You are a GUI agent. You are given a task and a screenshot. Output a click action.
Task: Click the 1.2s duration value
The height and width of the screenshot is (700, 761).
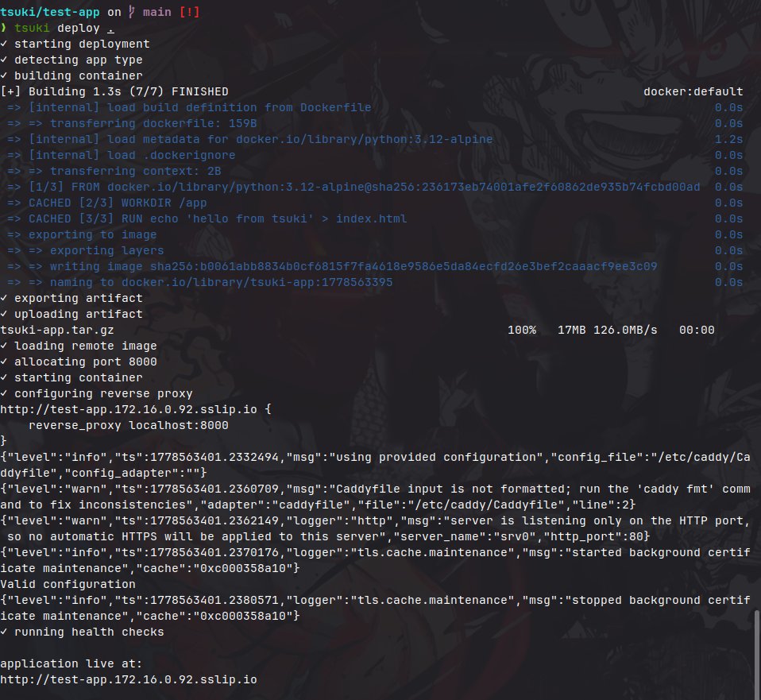[x=728, y=139]
